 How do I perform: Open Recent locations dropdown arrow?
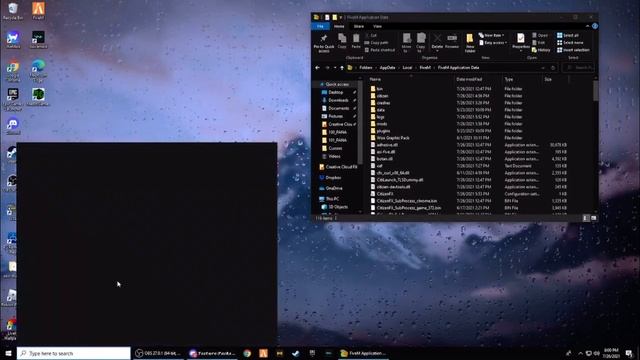click(x=335, y=68)
